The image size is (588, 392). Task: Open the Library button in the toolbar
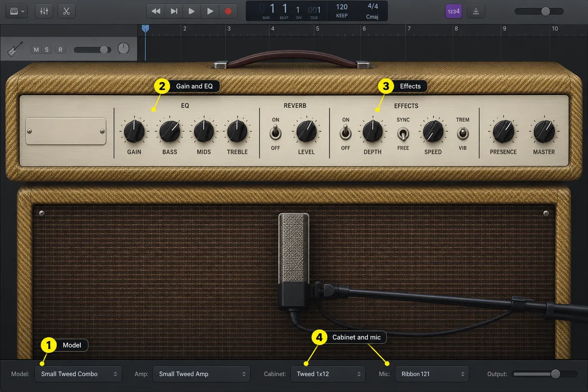[17, 11]
